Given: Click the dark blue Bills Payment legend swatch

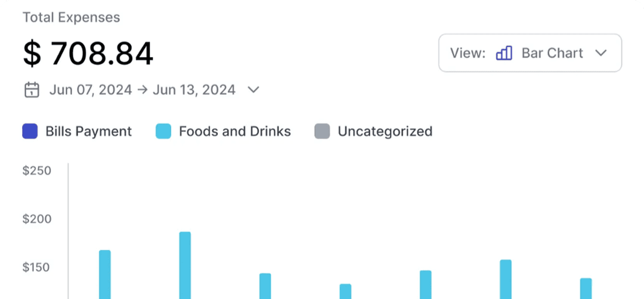Looking at the screenshot, I should tap(30, 132).
